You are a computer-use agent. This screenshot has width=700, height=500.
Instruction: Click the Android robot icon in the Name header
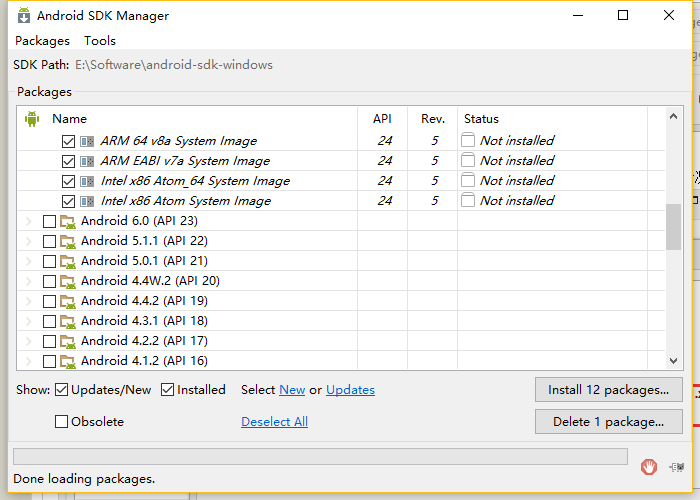click(32, 119)
